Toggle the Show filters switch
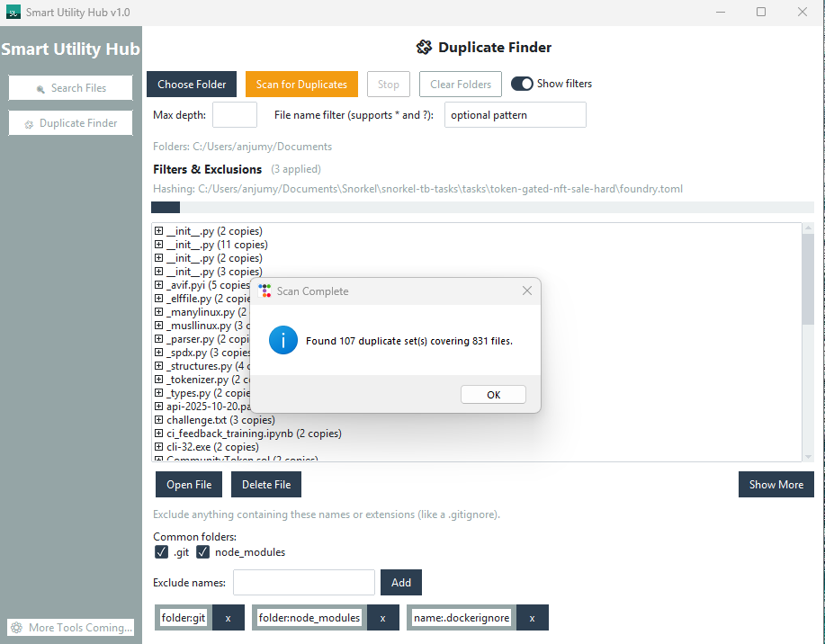 (522, 83)
